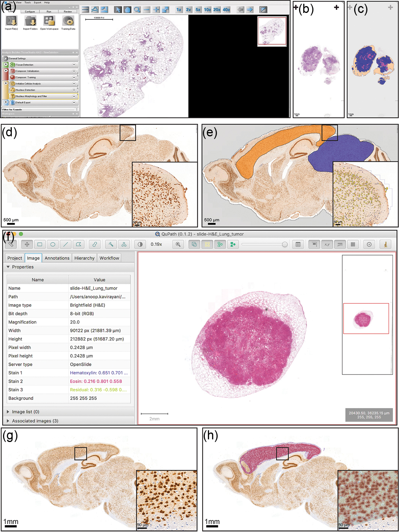Click the back arrow in TissueStudio toolbar
This screenshot has width=399, height=532.
pos(240,9)
